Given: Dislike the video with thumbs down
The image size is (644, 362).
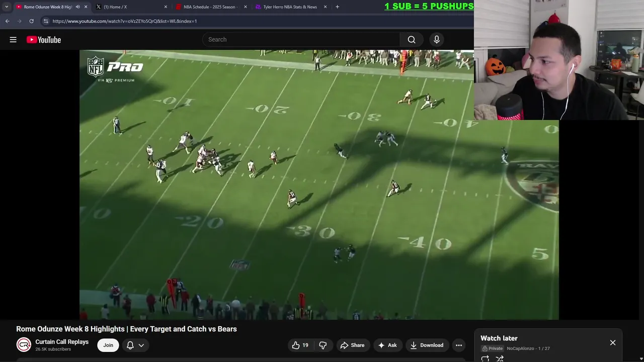Looking at the screenshot, I should point(323,345).
